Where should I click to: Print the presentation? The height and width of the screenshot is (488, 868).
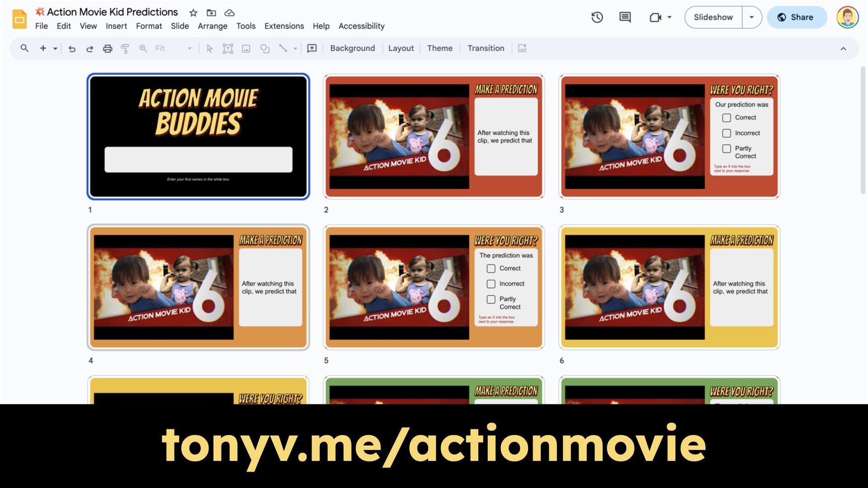tap(108, 48)
